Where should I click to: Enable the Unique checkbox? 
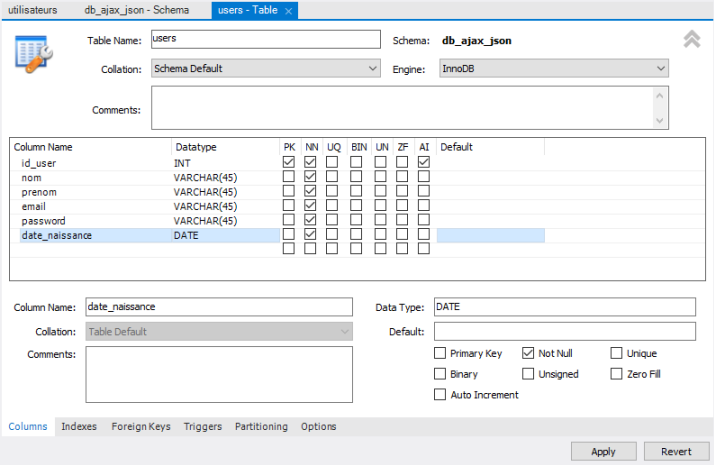point(617,353)
